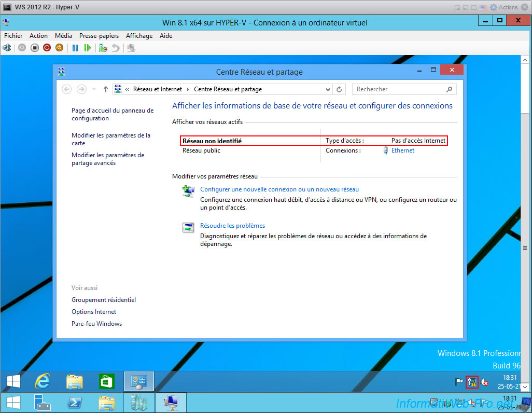Open 'Modifier les paramètres de partage avancés'
This screenshot has width=532, height=413.
[x=107, y=159]
